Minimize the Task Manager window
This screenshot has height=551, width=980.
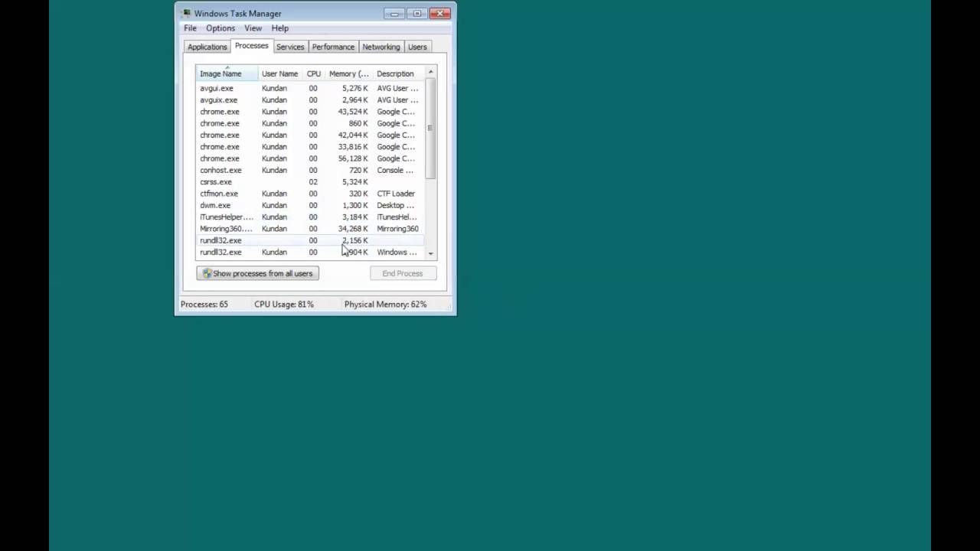tap(395, 13)
